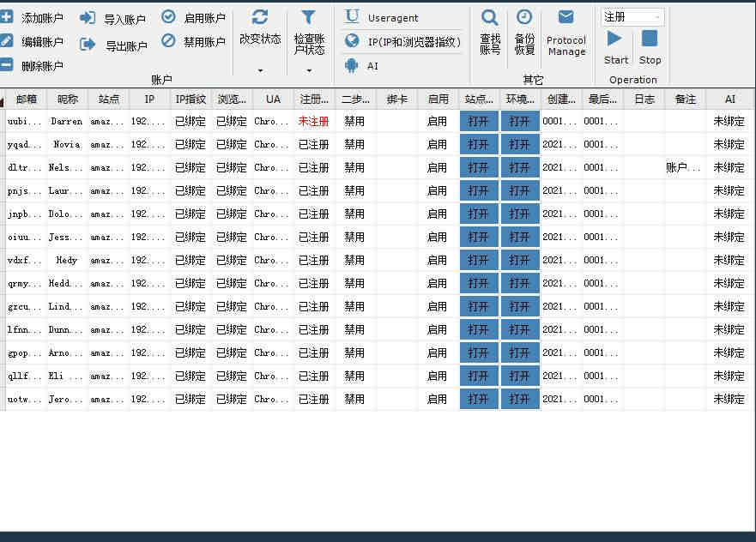The width and height of the screenshot is (756, 542).
Task: Expand the 改变状态 dropdown arrow
Action: pos(260,71)
